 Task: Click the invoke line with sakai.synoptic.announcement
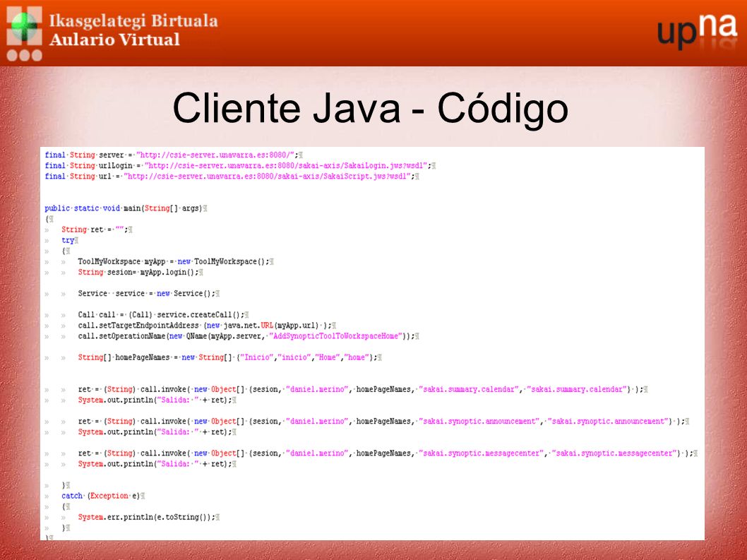tap(383, 422)
